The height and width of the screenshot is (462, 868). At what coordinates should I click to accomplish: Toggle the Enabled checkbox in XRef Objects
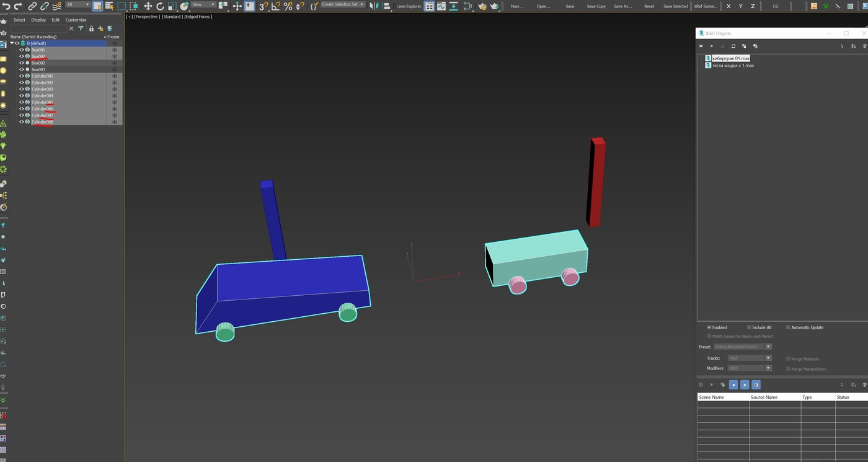pyautogui.click(x=709, y=327)
